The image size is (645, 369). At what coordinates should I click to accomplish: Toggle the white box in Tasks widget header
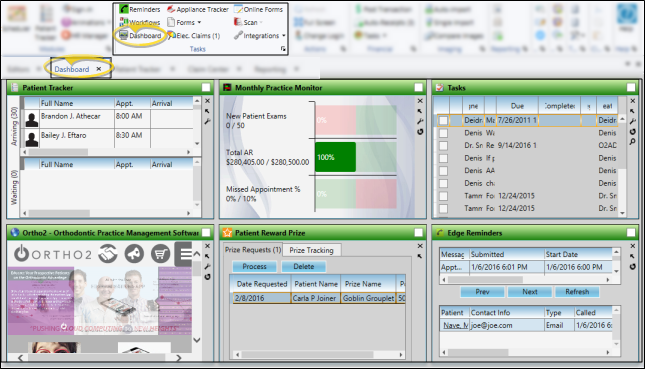pyautogui.click(x=631, y=88)
